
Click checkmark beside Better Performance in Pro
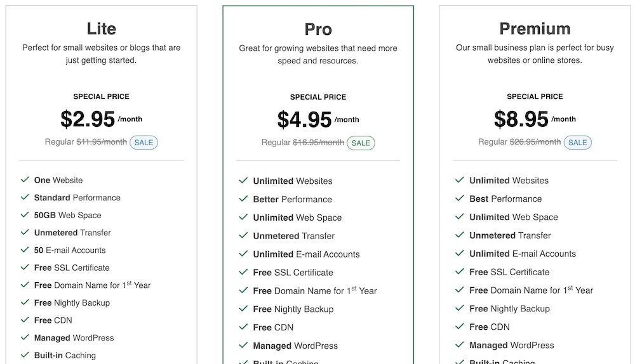[243, 199]
